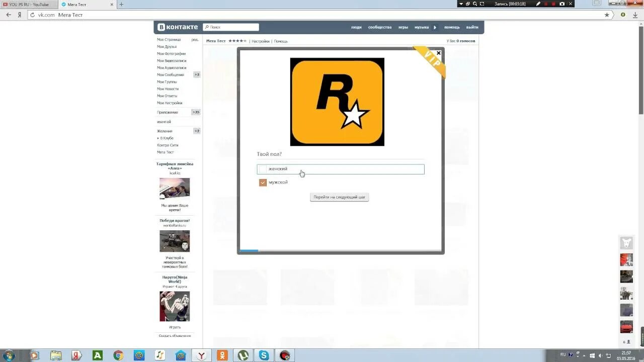Check the женский gender checkbox

263,169
